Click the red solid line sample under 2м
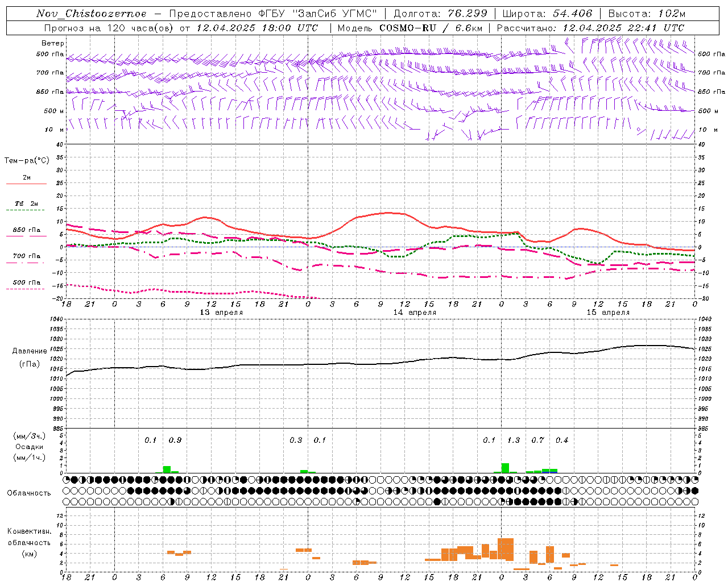This screenshot has height=582, width=728. [26, 184]
